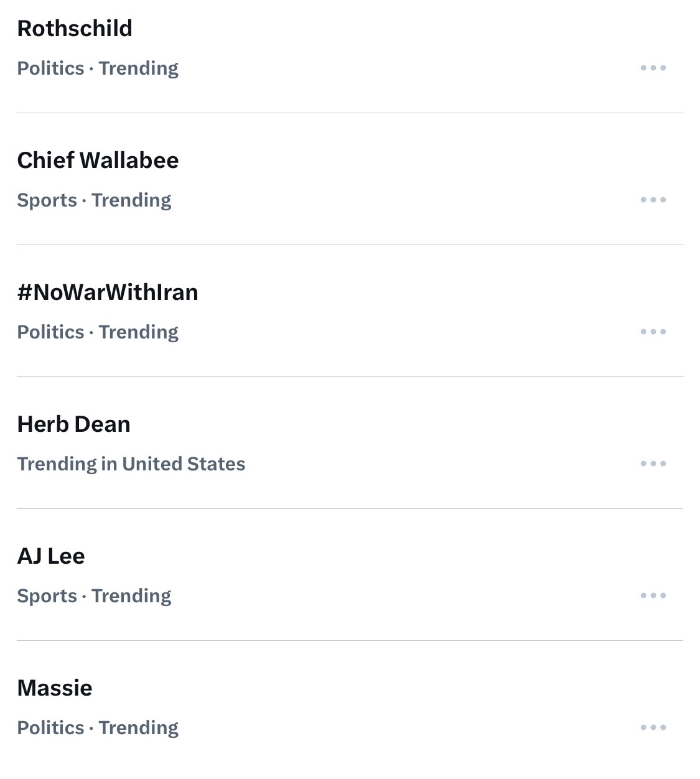This screenshot has height=779, width=700.
Task: Open more options for Herb Dean trend
Action: click(653, 464)
